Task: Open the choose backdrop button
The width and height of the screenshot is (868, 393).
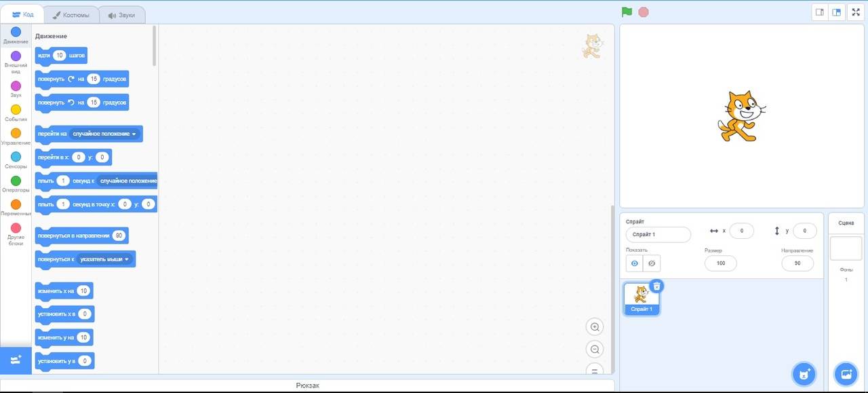Action: (x=846, y=373)
